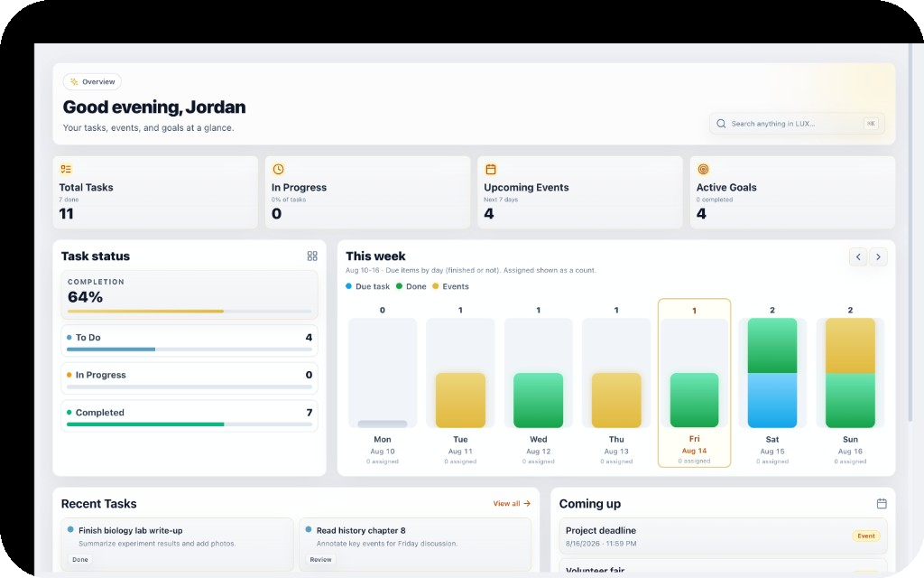Toggle the Done legend item
The image size is (924, 578).
(x=411, y=286)
